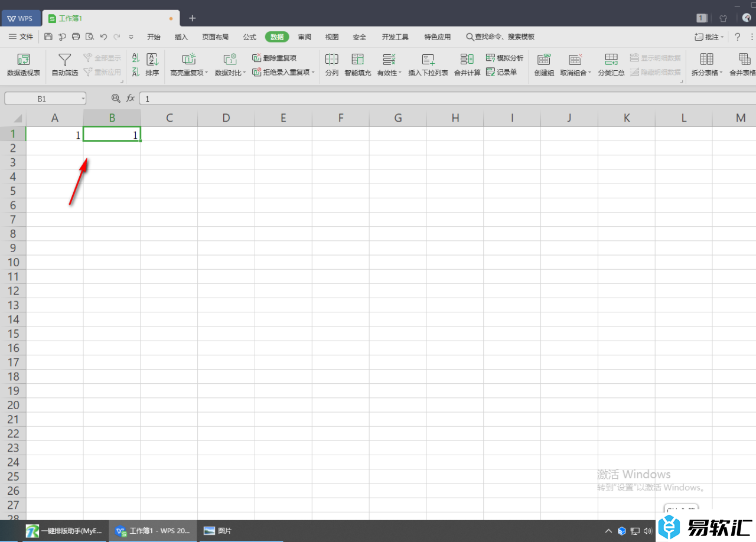Select column C header

pos(169,118)
